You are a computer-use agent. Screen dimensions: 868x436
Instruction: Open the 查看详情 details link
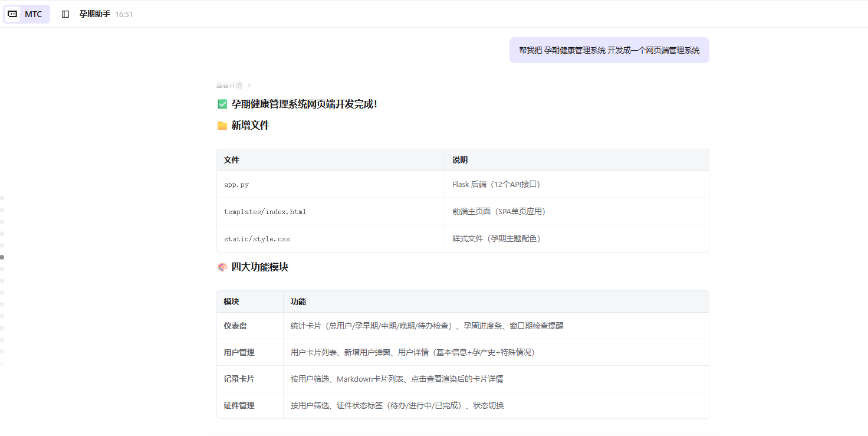point(229,85)
